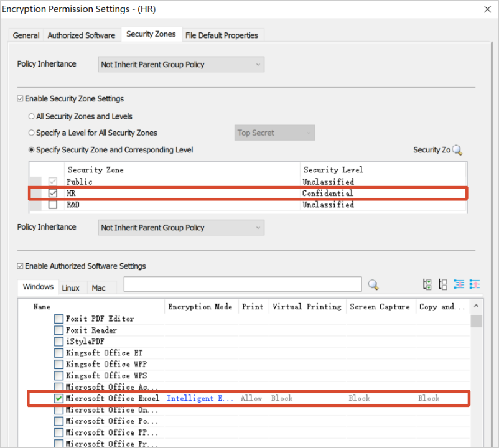
Task: Click Block under Copy and... for Excel
Action: point(429,398)
